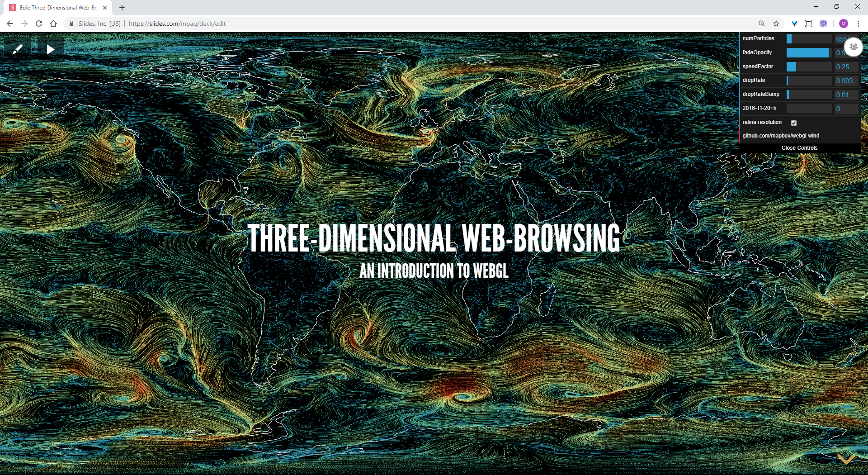Open the browser zoom magnifier icon
This screenshot has height=475, width=868.
coord(762,24)
